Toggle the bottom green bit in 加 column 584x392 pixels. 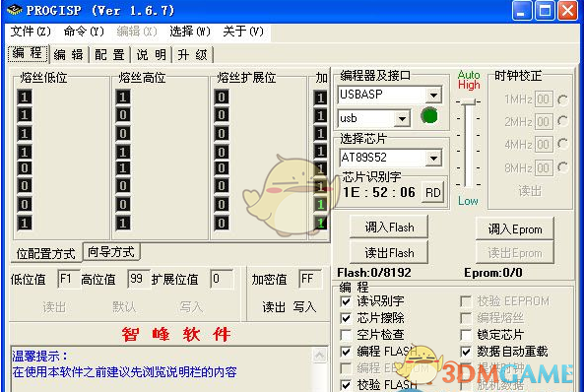coord(320,223)
